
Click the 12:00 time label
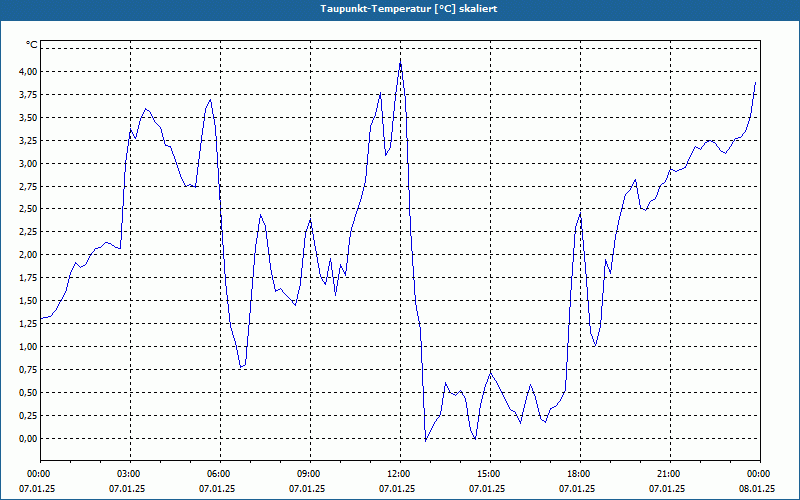pos(397,474)
